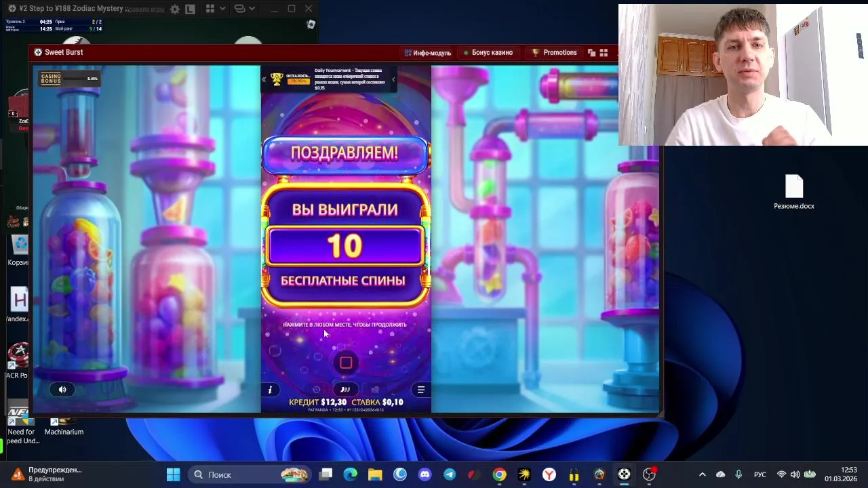The width and height of the screenshot is (868, 488).
Task: Click the webcam overlay video
Action: pos(743,75)
